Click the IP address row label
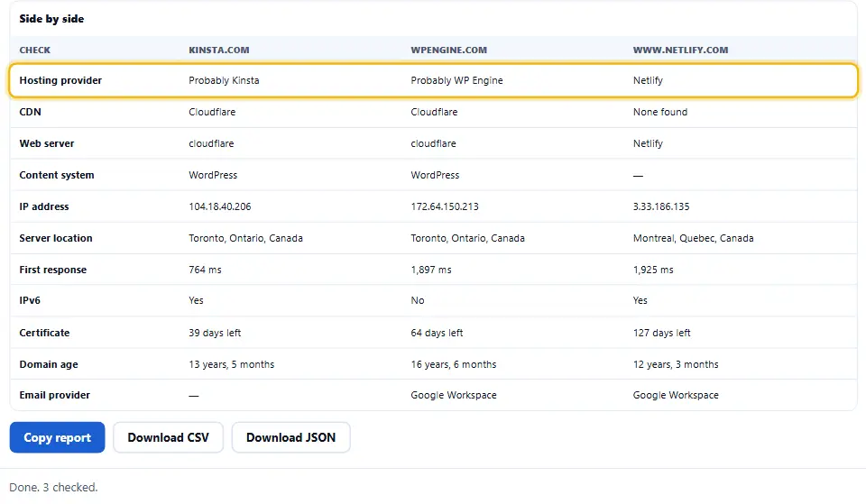 tap(44, 206)
